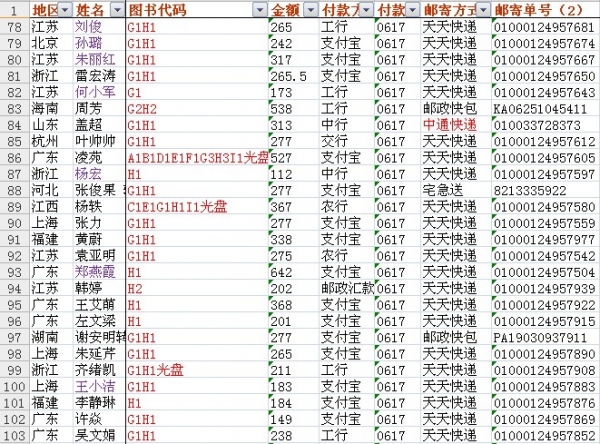
Task: Select tracking number cell PA19030937911
Action: tap(540, 337)
